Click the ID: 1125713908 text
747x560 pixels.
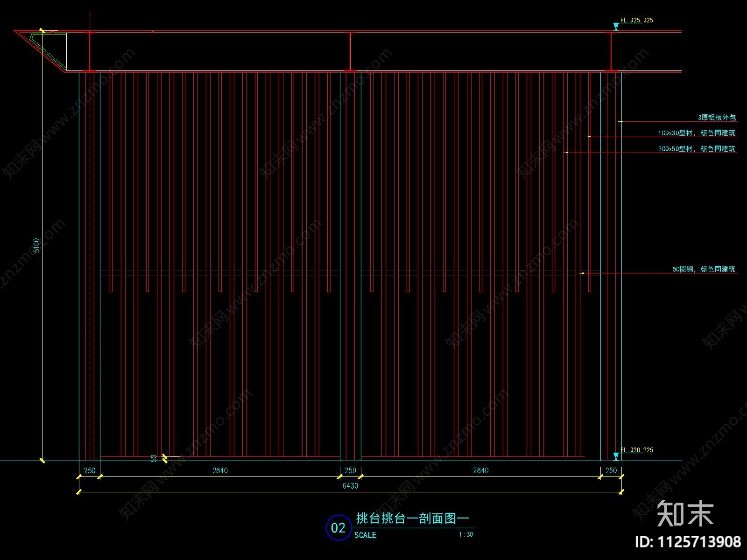pos(688,542)
